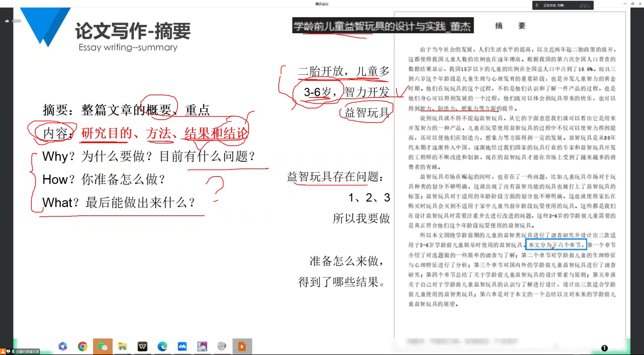Click the speaker volume taskbar icon
644x355 pixels.
(222, 346)
